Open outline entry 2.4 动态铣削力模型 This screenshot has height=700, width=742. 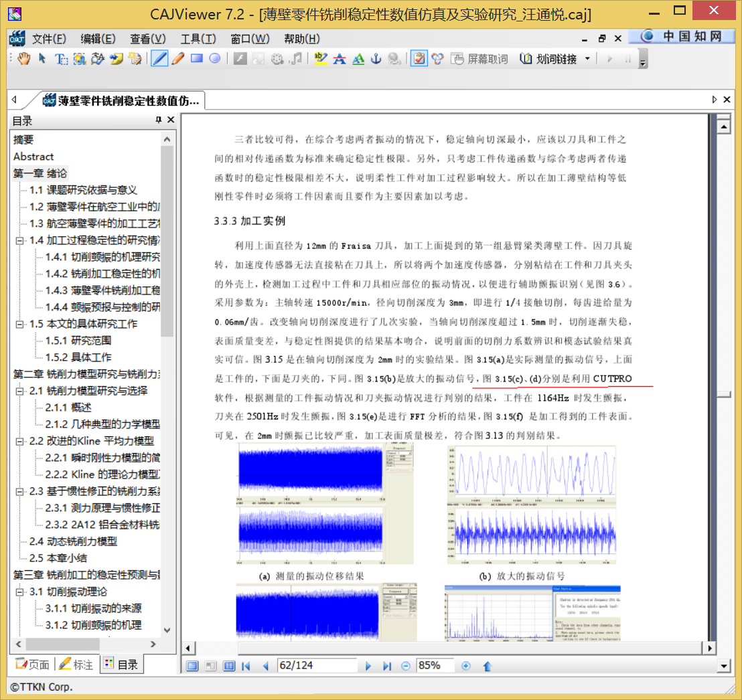tap(73, 541)
